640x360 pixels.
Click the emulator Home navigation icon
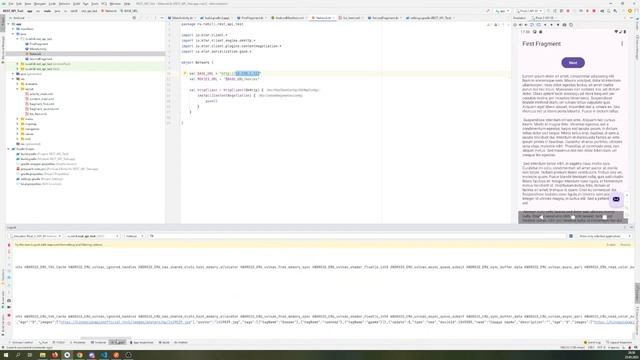[x=573, y=217]
